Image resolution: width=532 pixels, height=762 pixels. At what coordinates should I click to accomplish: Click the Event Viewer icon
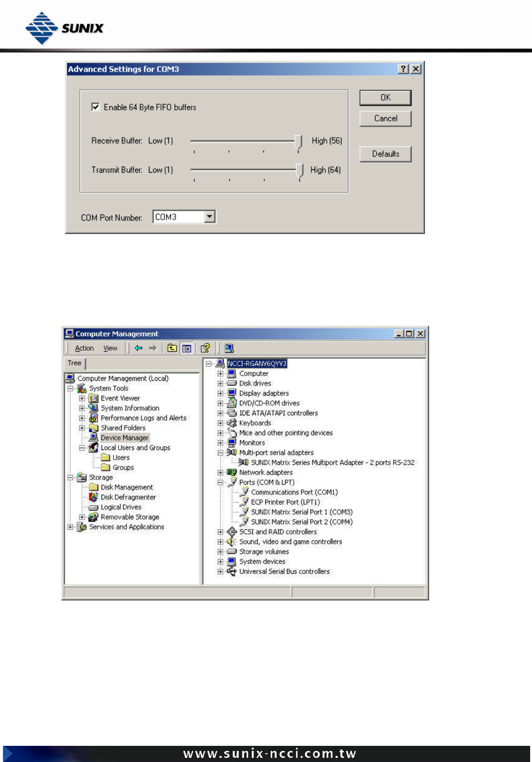click(94, 398)
